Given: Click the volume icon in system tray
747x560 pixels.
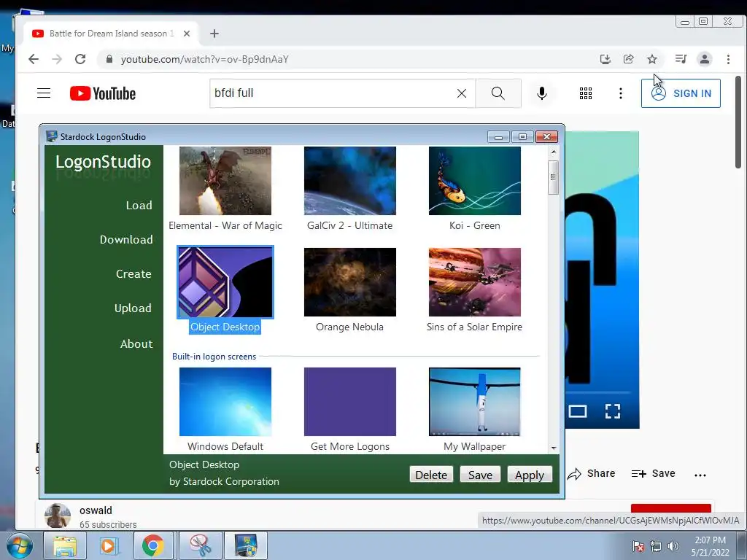Looking at the screenshot, I should point(673,546).
